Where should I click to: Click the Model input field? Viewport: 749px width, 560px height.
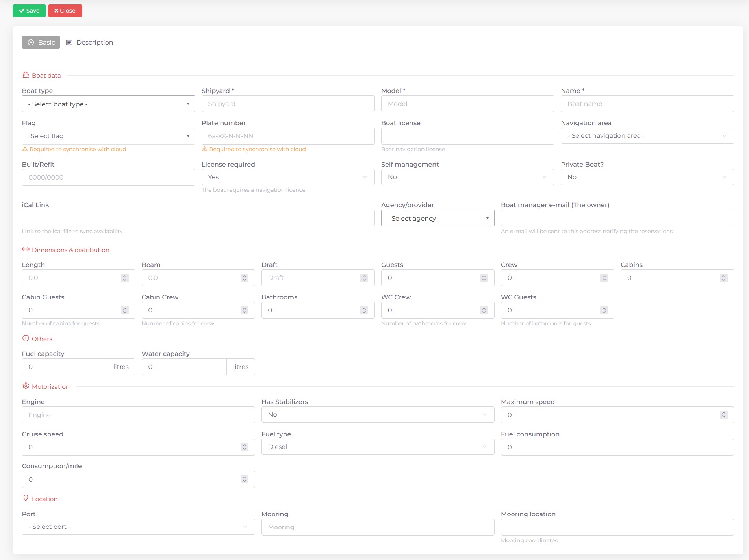[467, 104]
